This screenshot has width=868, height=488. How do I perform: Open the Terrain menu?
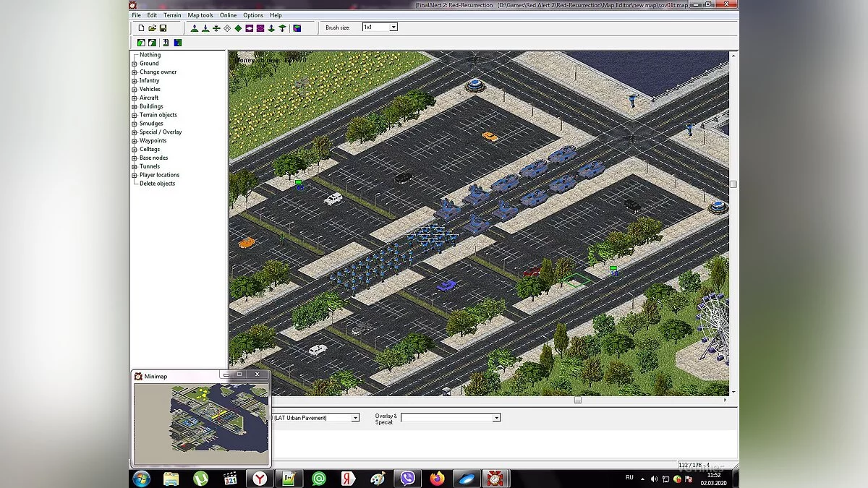point(172,15)
